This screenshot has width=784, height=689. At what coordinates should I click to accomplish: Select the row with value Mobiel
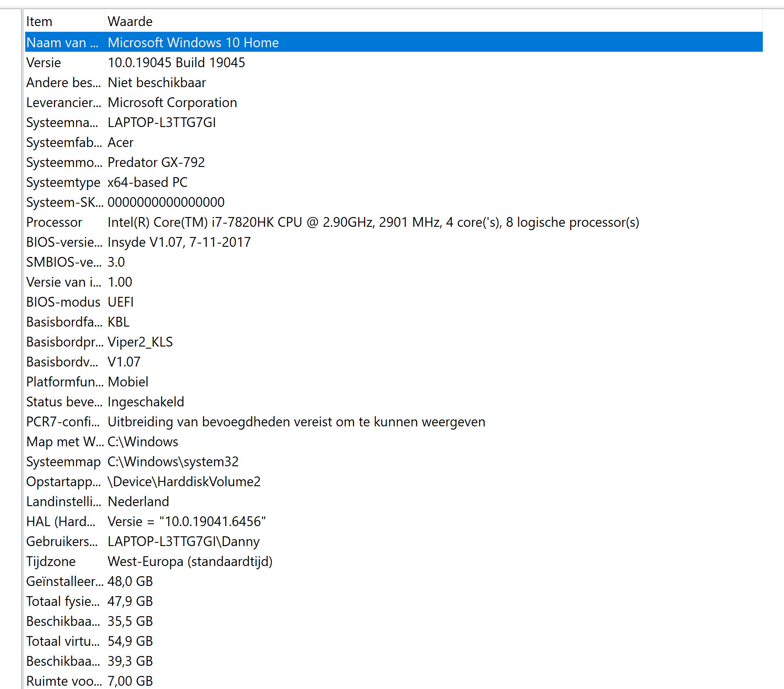(x=394, y=382)
